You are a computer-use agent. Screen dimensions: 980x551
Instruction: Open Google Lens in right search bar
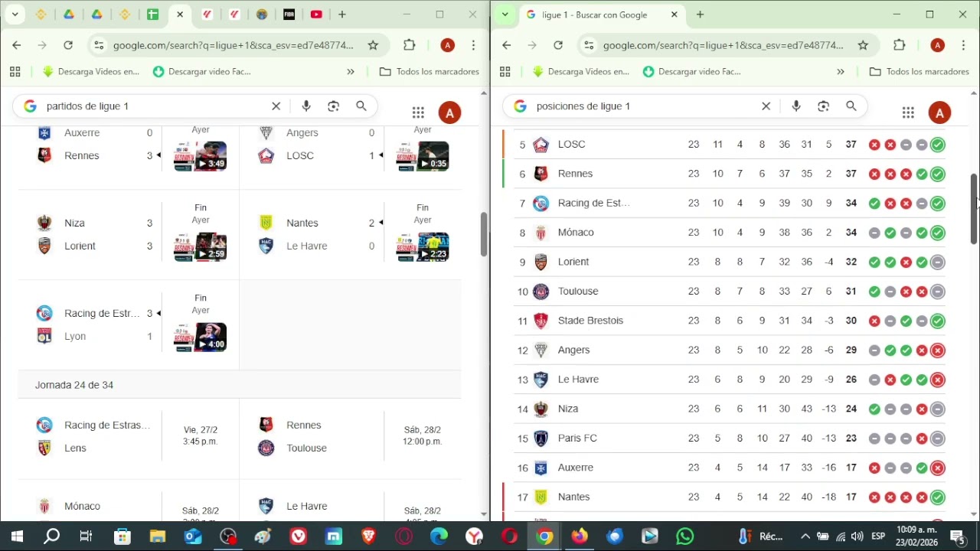(824, 106)
